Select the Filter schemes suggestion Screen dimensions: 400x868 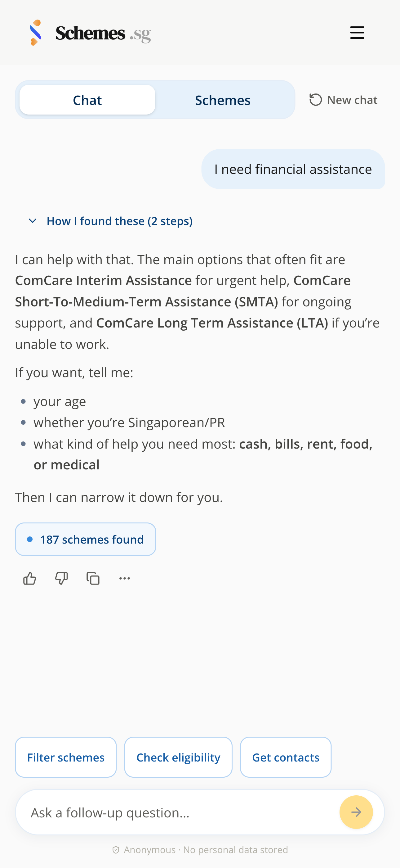(x=66, y=757)
